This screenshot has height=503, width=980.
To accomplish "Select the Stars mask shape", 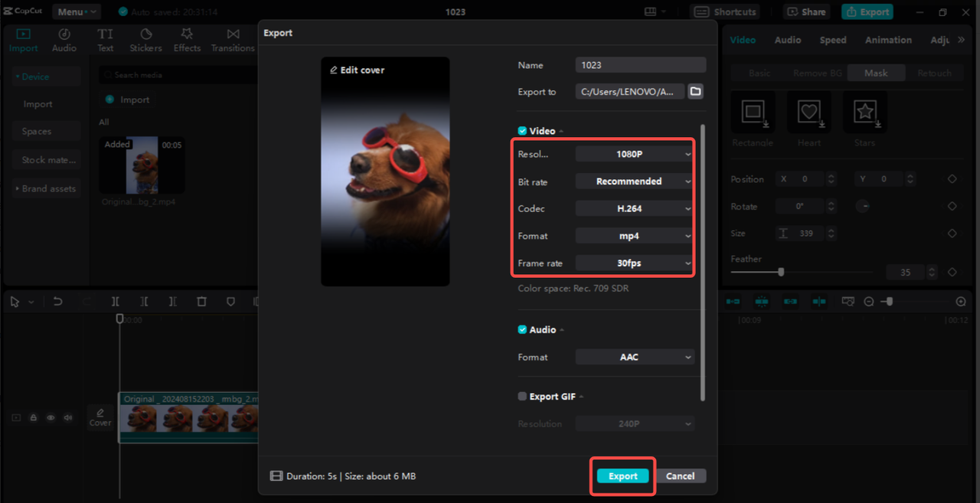I will point(865,113).
